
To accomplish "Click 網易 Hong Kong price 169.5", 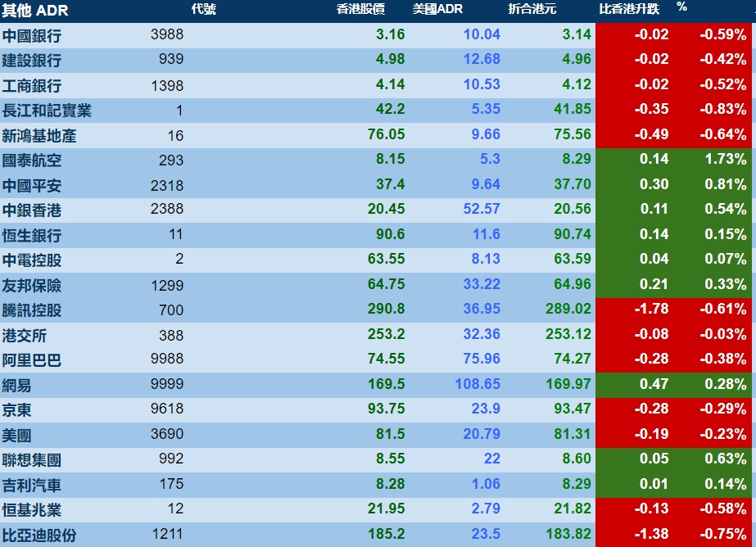I will point(387,384).
